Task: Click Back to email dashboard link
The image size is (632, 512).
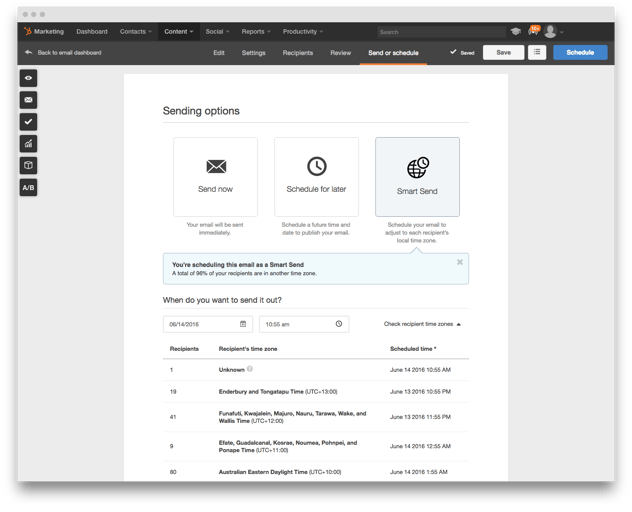Action: [68, 53]
